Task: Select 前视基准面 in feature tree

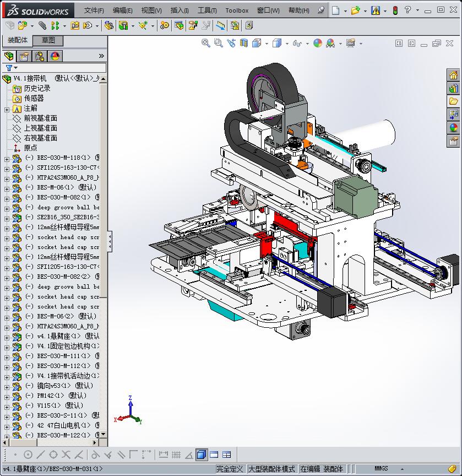Action: point(40,118)
